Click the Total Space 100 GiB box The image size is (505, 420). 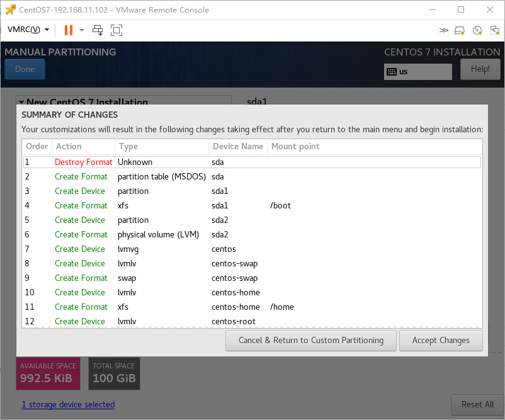115,373
